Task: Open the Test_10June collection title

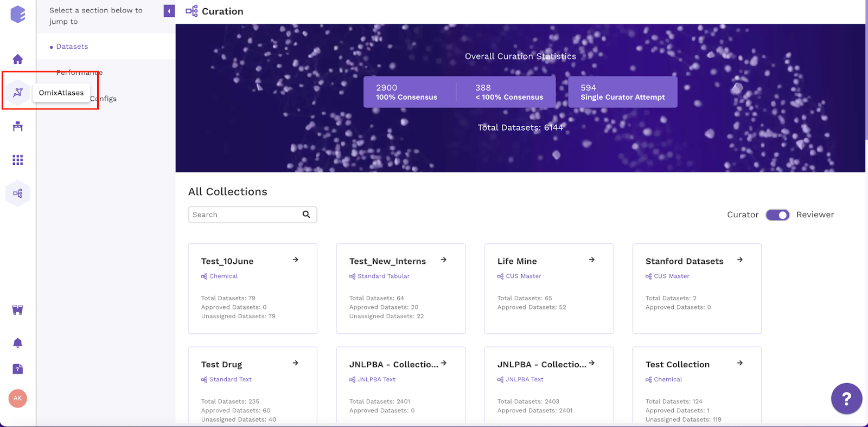Action: coord(227,261)
